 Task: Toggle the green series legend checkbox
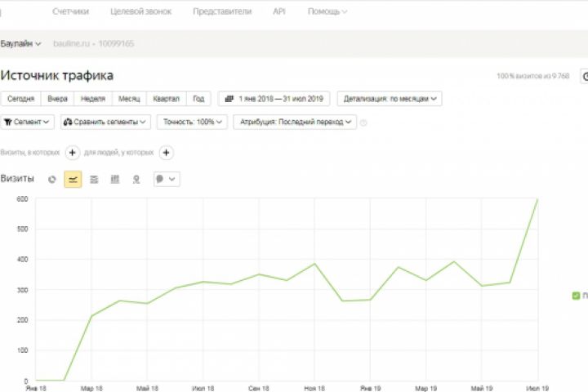(x=575, y=296)
